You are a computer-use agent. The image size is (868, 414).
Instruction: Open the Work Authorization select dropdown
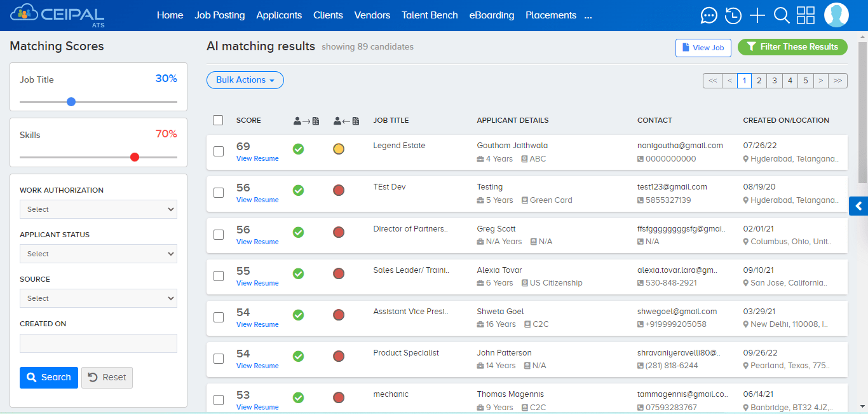coord(98,209)
